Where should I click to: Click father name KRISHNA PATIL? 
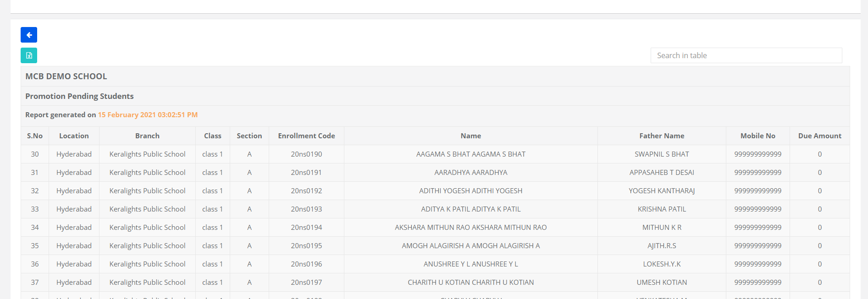(662, 209)
